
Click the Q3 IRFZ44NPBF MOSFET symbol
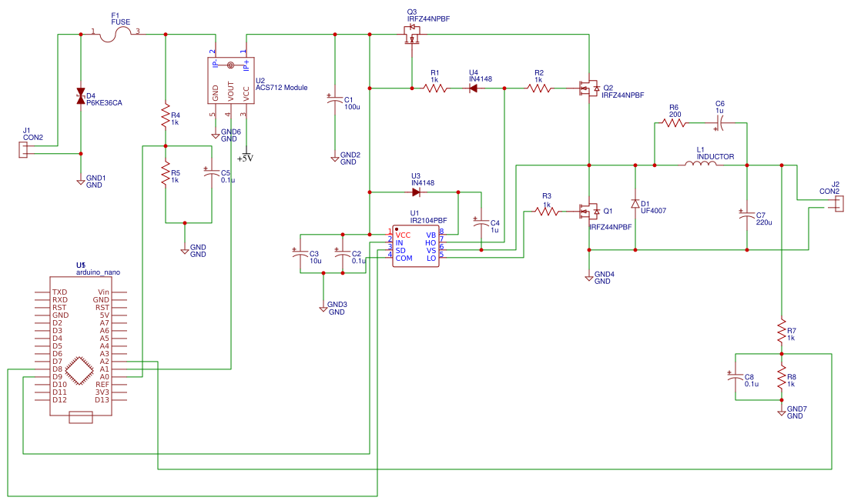click(x=412, y=36)
